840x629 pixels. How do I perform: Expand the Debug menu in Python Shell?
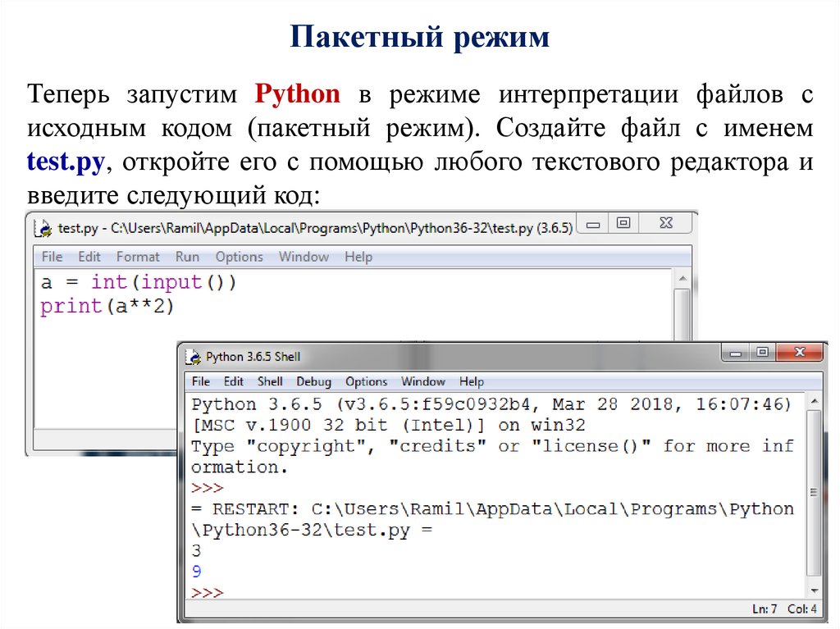point(313,381)
